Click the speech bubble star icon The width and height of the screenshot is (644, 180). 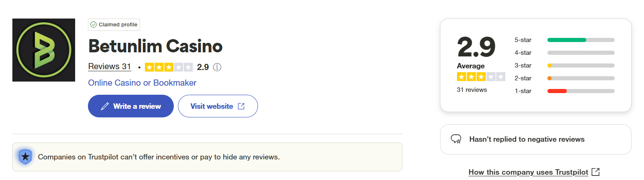pos(456,139)
